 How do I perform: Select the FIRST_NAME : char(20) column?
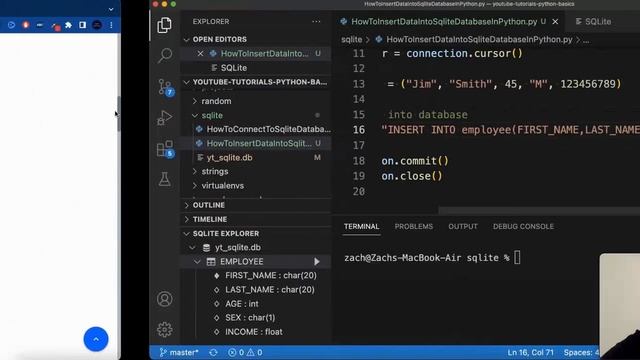click(271, 276)
